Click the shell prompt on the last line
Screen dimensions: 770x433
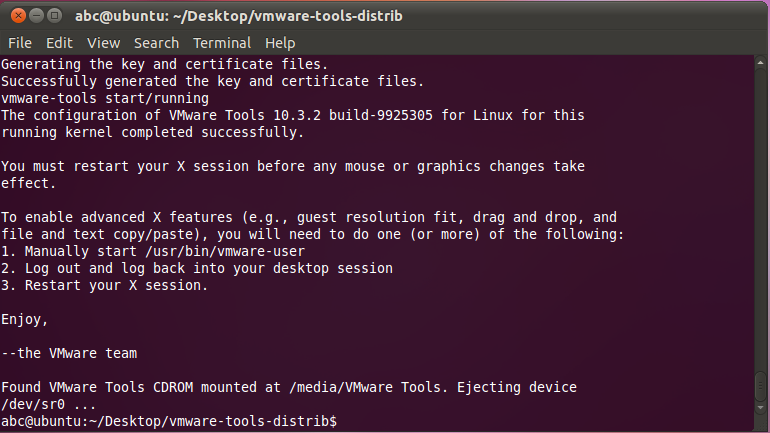[168, 422]
